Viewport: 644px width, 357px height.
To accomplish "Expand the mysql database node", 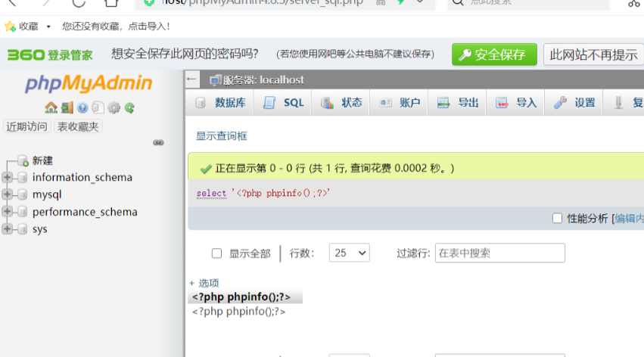I will tap(7, 194).
